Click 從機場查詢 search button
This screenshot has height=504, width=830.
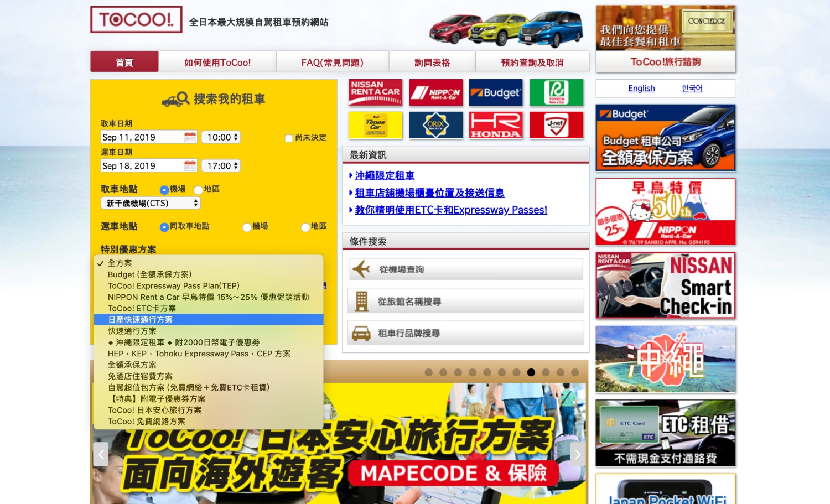(x=466, y=269)
